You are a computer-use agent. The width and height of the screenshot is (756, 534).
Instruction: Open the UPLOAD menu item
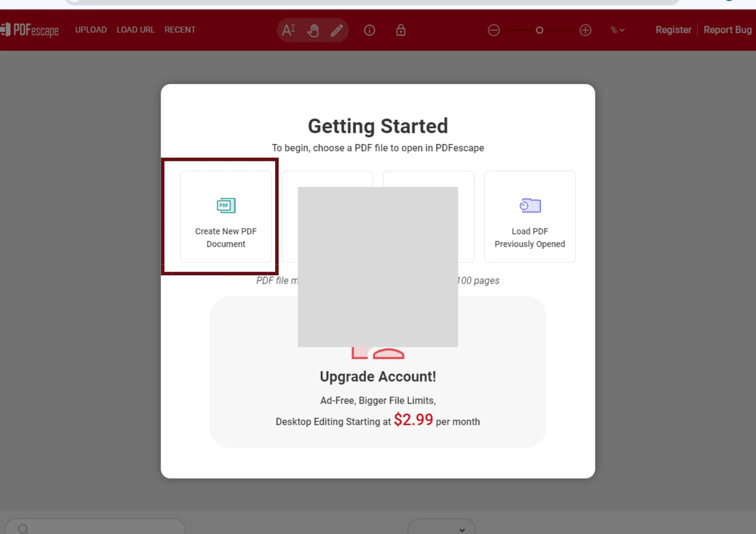[91, 30]
